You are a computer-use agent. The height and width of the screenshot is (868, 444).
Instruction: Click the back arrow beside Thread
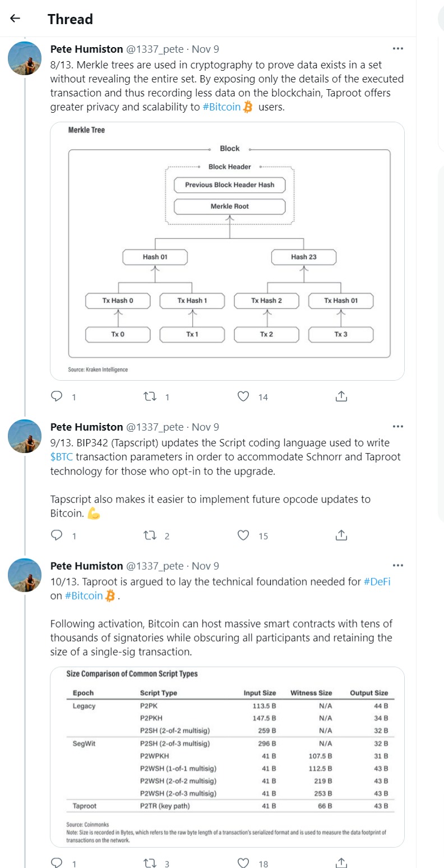pyautogui.click(x=15, y=19)
